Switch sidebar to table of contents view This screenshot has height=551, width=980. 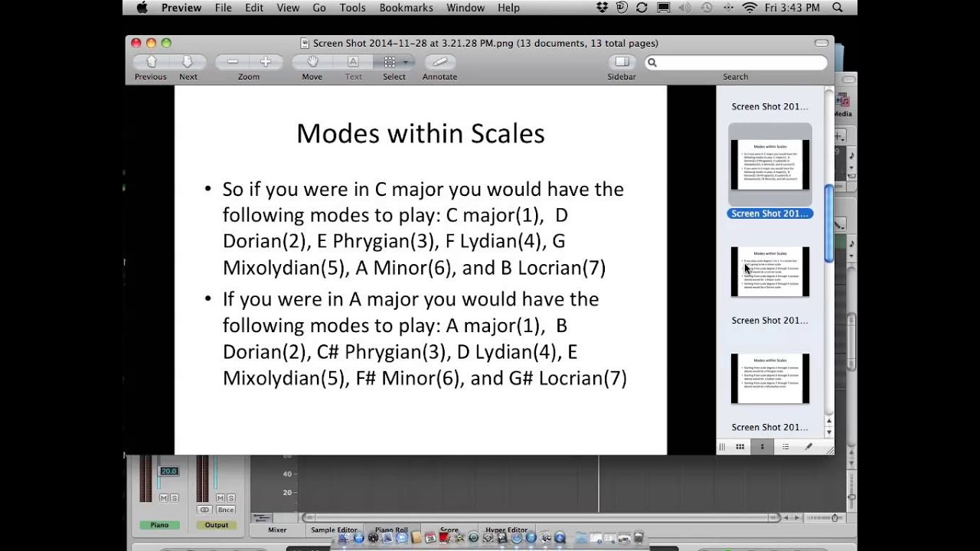click(x=785, y=447)
